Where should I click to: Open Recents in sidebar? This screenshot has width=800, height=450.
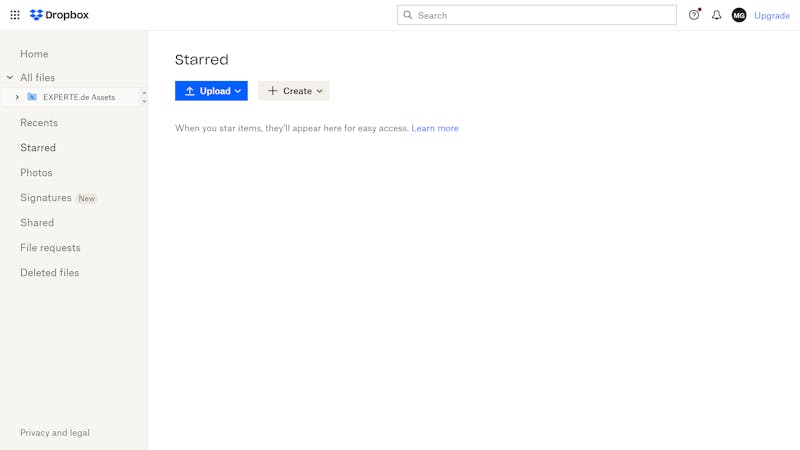point(39,122)
